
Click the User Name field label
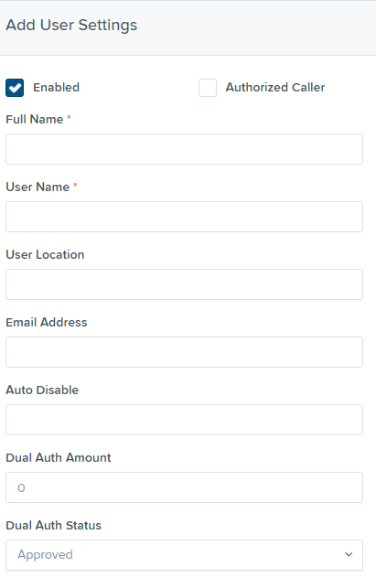(38, 187)
